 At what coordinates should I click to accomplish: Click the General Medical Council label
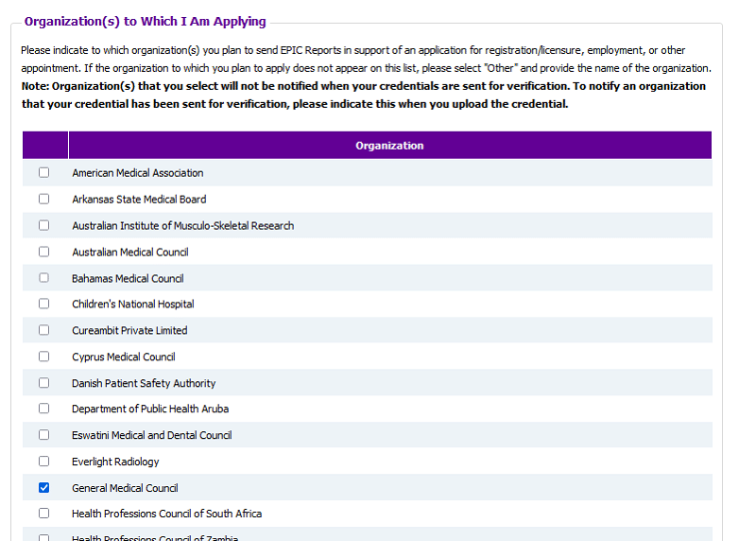125,488
